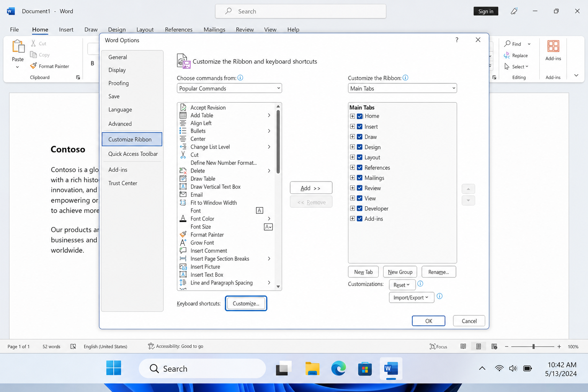Open Microsoft Store from taskbar
Viewport: 588px width, 392px height.
coord(365,369)
